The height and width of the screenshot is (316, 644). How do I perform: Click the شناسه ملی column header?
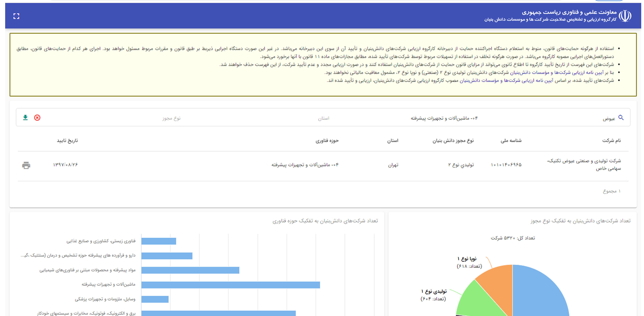[511, 141]
